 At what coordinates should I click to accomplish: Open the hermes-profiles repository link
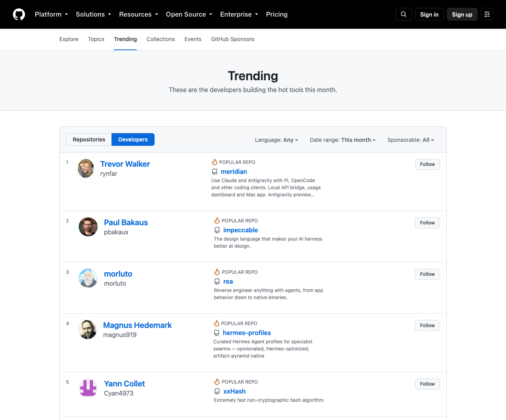click(247, 333)
